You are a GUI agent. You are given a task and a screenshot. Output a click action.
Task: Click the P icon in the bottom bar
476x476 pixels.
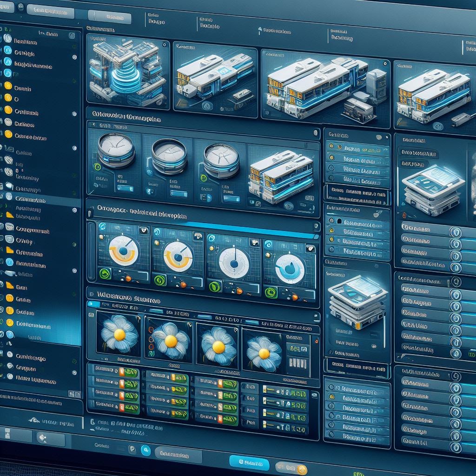pos(132,449)
